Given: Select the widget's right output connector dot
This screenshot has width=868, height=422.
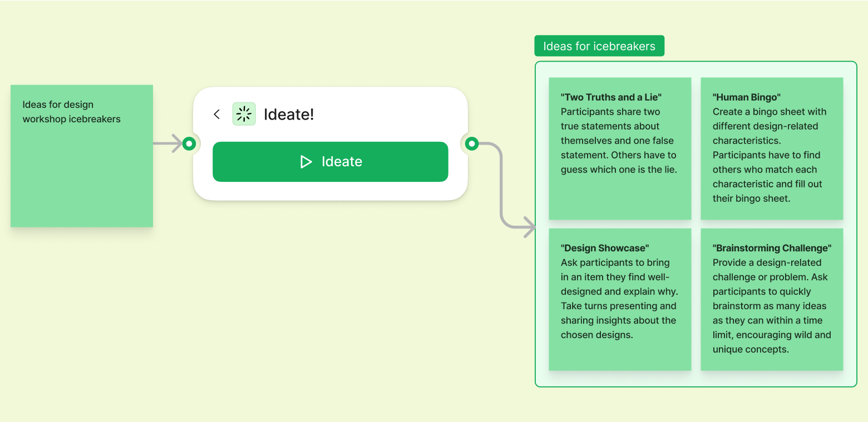Looking at the screenshot, I should (x=472, y=144).
